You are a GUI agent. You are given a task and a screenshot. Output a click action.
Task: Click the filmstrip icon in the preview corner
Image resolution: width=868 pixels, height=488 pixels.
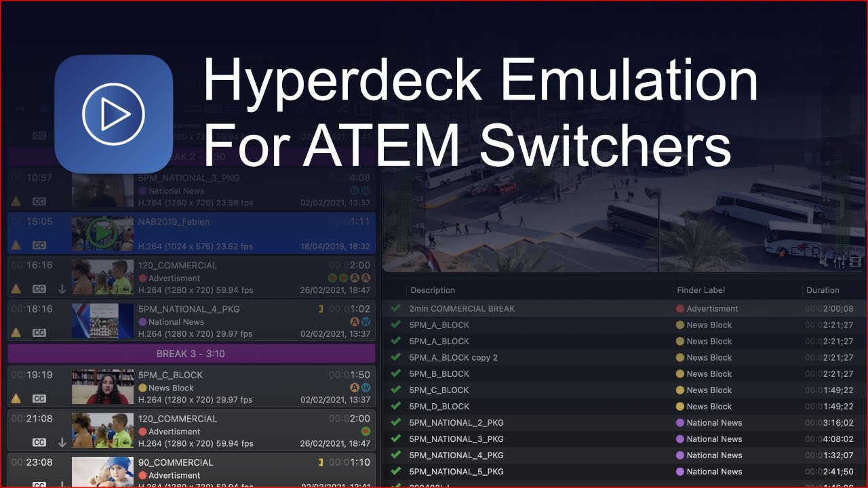coord(855,262)
